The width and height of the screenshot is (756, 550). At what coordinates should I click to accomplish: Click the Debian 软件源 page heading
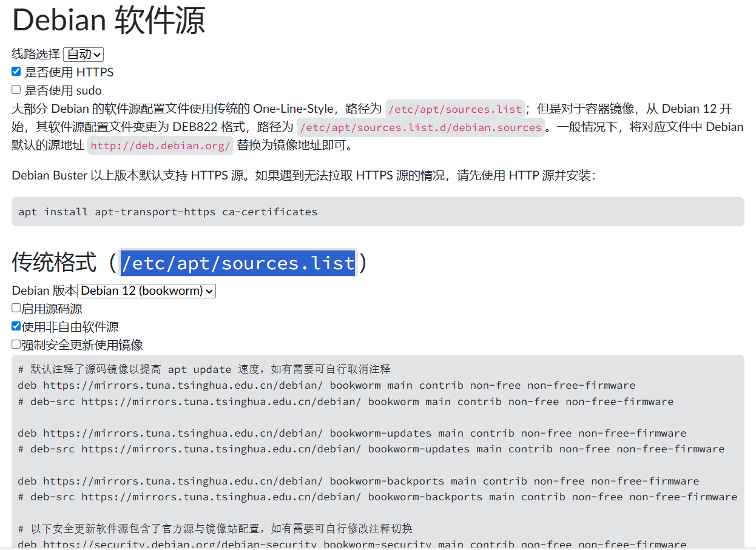coord(109,21)
